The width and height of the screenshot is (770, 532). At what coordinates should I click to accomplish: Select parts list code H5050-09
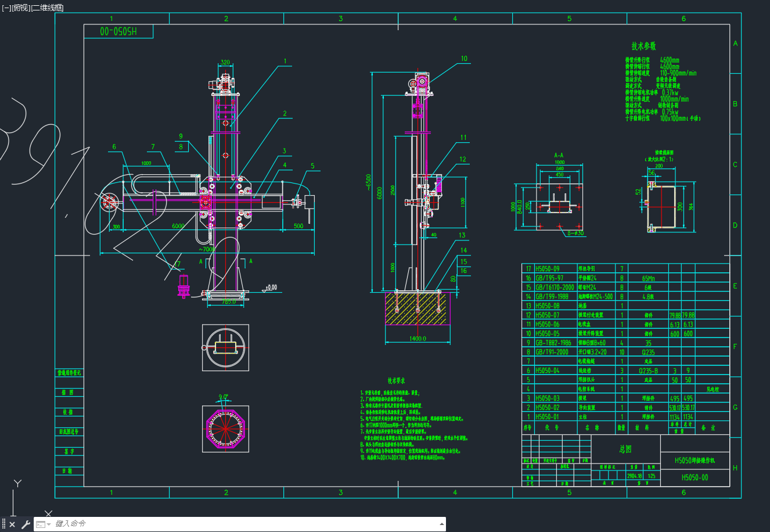pyautogui.click(x=548, y=269)
